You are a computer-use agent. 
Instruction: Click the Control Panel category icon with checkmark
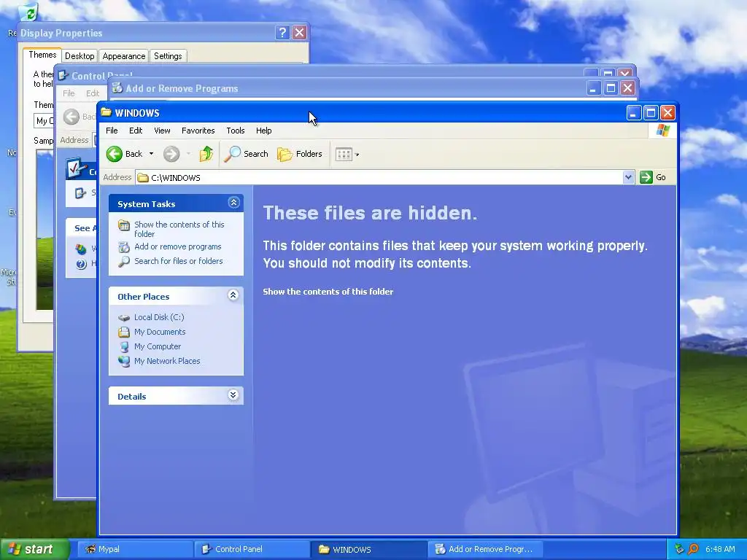point(76,168)
